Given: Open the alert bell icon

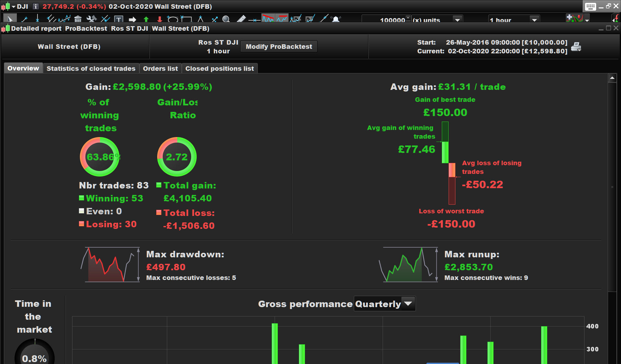Looking at the screenshot, I should [x=336, y=19].
